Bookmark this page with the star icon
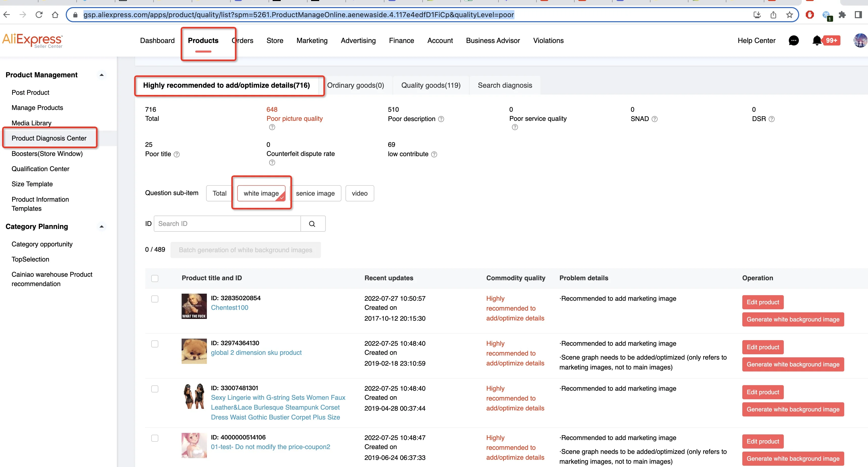Image resolution: width=868 pixels, height=467 pixels. point(790,15)
